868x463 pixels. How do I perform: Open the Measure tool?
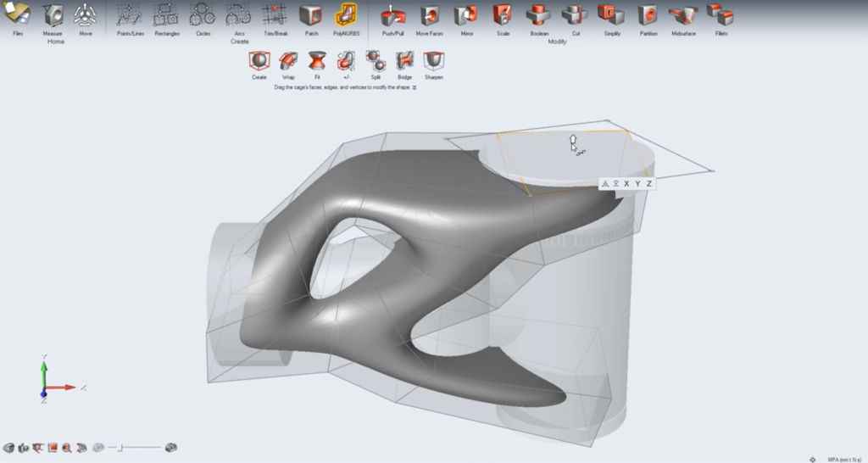click(x=53, y=15)
